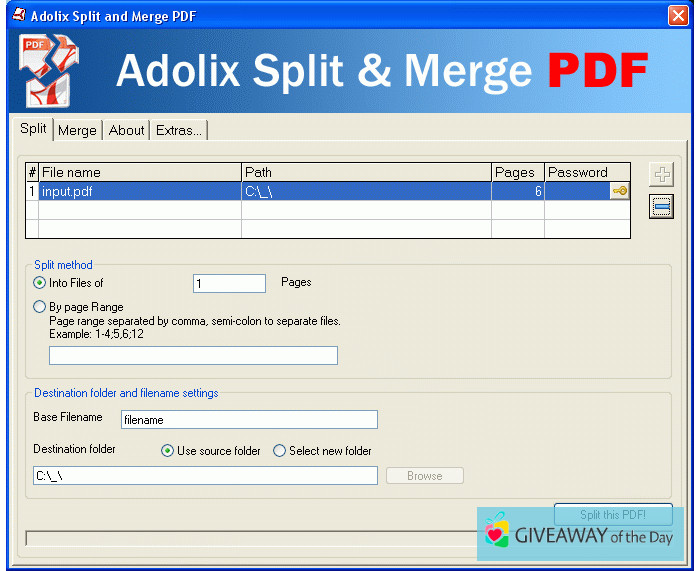
Task: Click the page range text field
Action: (x=193, y=355)
